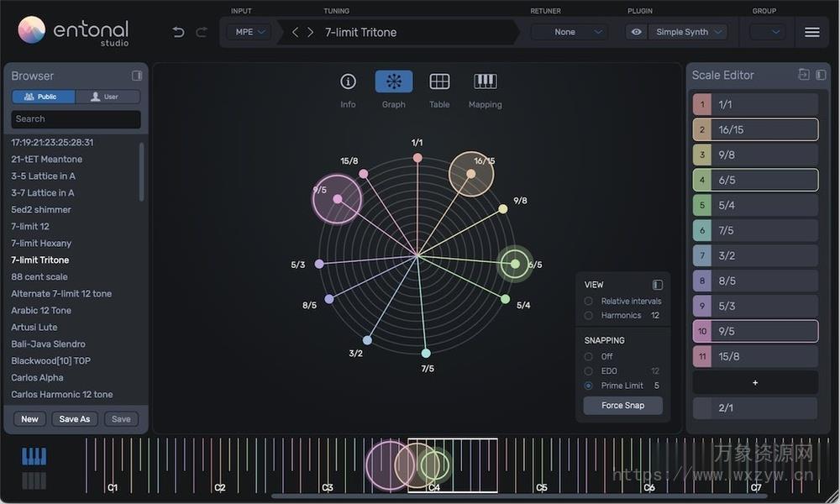Enable the Harmonics view radio button
The image size is (840, 504).
(x=589, y=315)
